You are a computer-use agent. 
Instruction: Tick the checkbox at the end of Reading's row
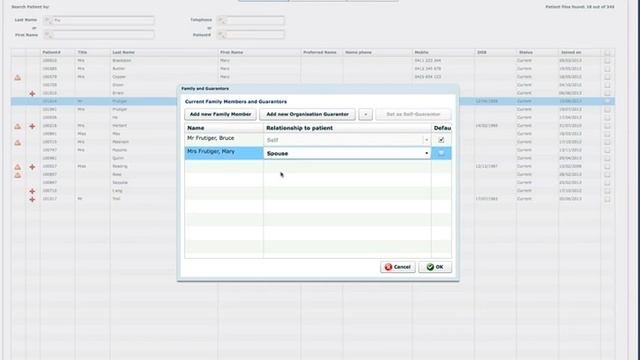607,167
